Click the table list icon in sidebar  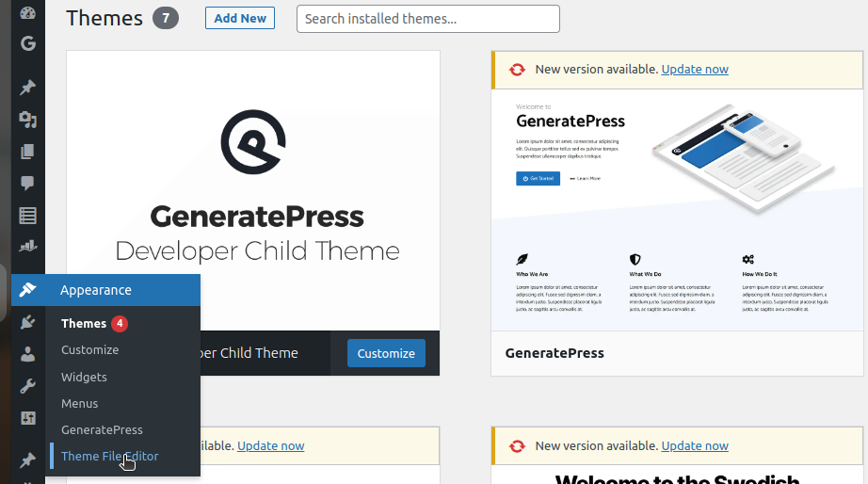point(27,215)
